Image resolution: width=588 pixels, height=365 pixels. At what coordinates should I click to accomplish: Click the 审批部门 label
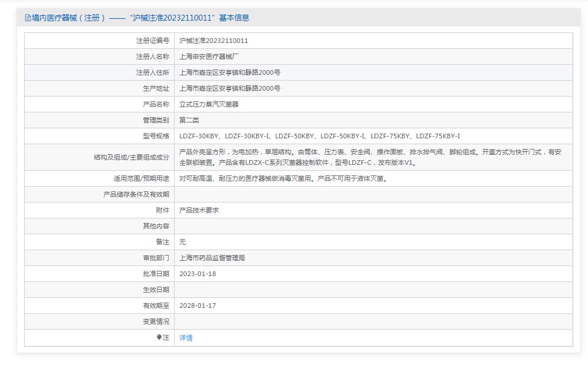pyautogui.click(x=156, y=258)
